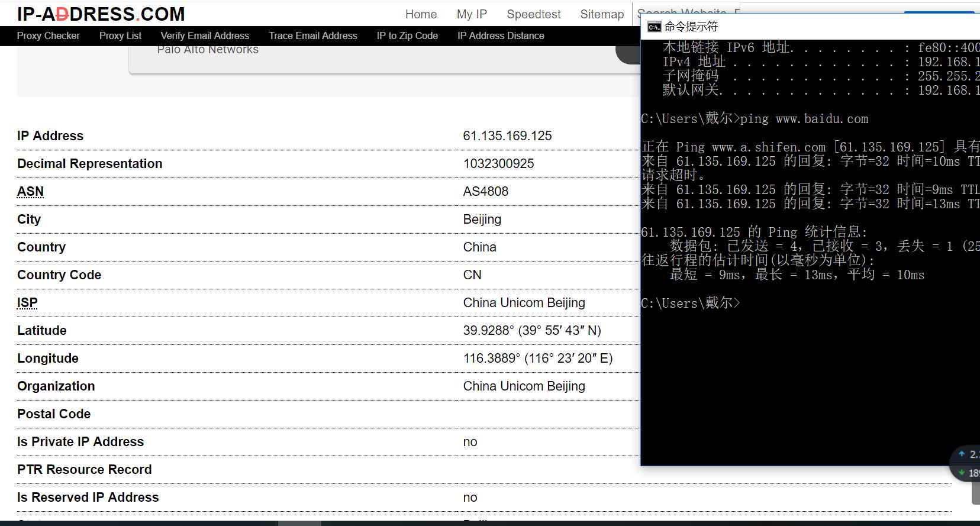This screenshot has height=526, width=980.
Task: Click the network speed download indicator
Action: coord(969,472)
